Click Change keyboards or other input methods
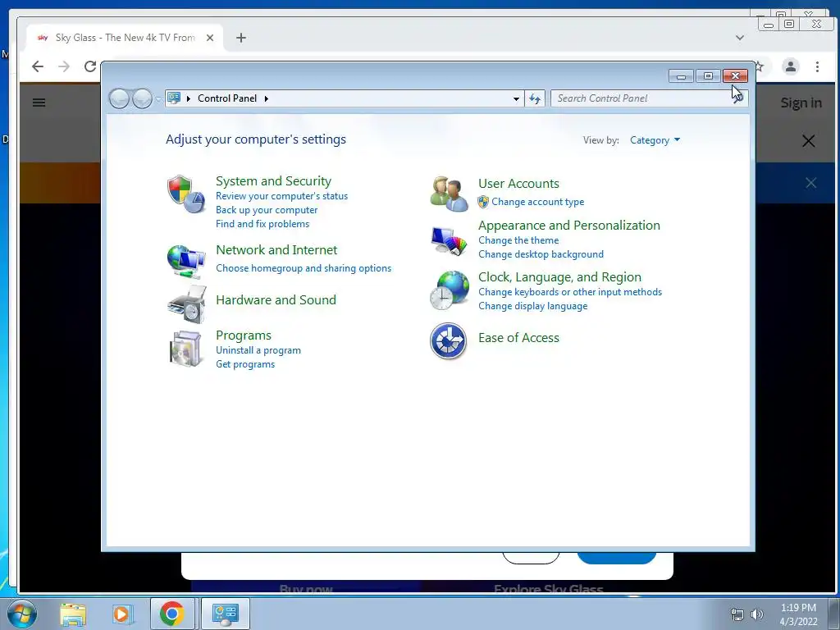840x630 pixels. (570, 292)
